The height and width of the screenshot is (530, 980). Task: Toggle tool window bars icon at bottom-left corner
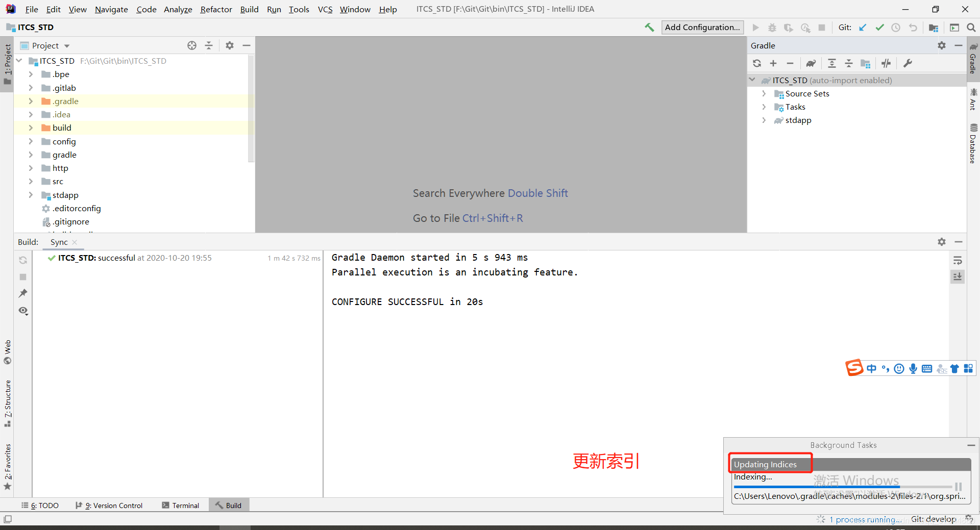pyautogui.click(x=8, y=519)
